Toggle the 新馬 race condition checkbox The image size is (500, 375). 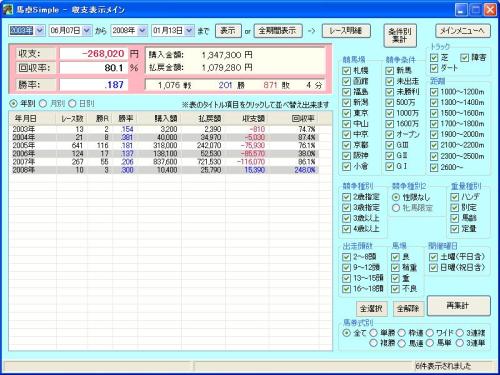click(x=390, y=71)
